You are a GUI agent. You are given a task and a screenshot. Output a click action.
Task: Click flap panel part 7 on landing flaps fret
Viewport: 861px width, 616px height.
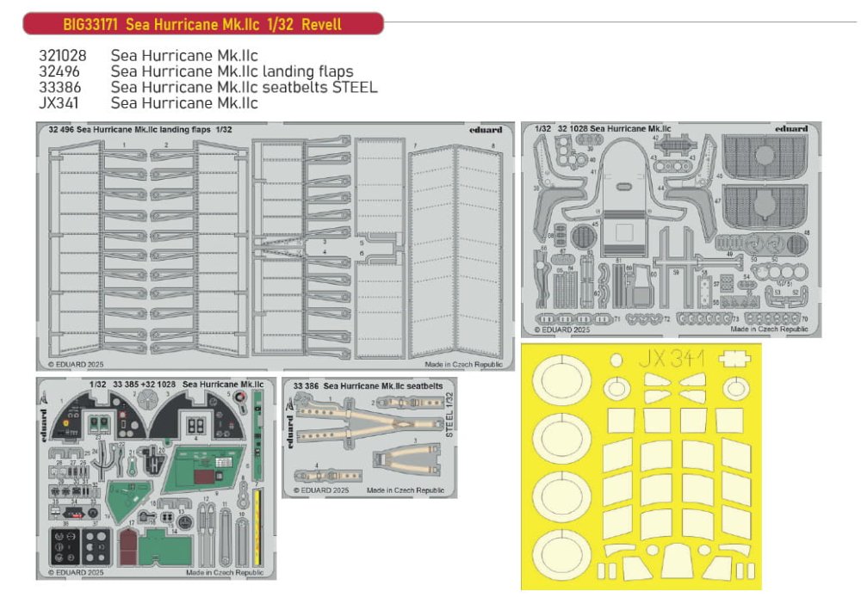point(433,252)
